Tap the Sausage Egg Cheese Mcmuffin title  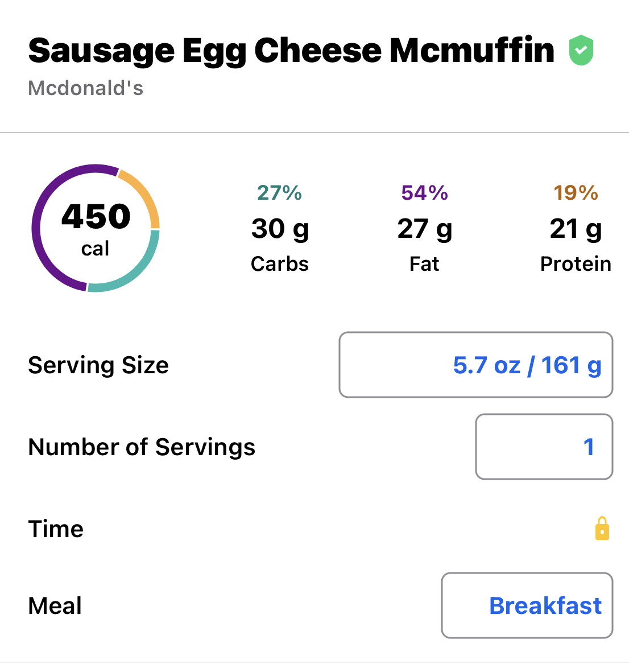(x=291, y=51)
